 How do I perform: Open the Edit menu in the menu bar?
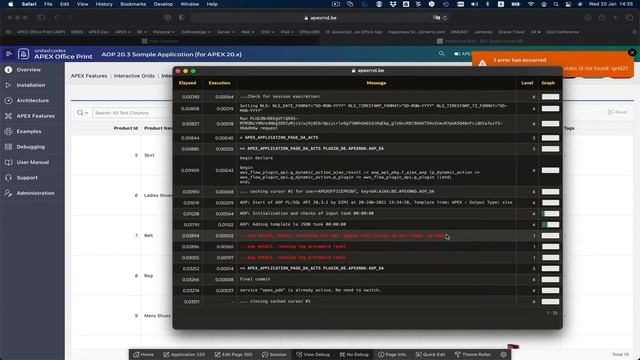pos(64,4)
